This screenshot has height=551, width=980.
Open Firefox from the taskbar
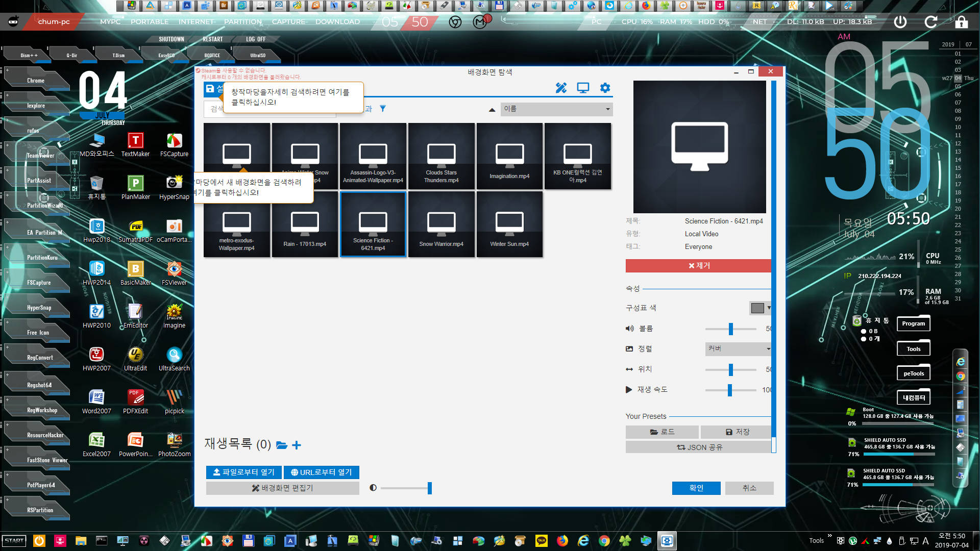(562, 541)
